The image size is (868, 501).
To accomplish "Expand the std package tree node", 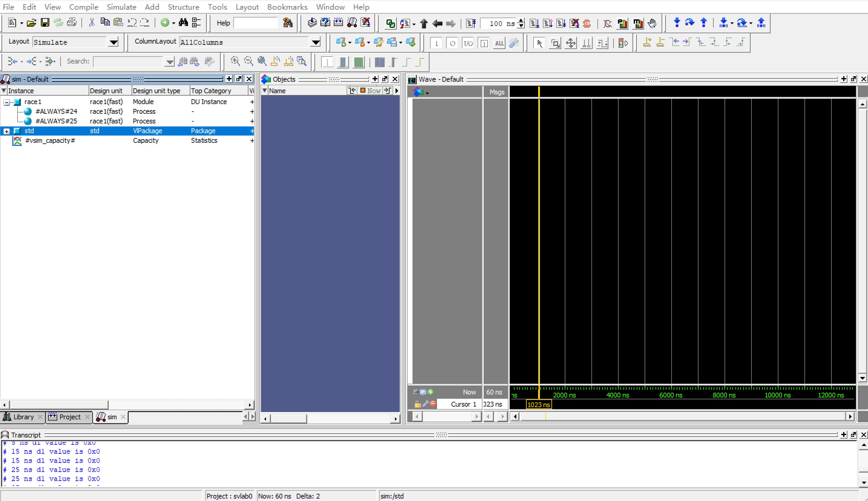I will pyautogui.click(x=7, y=131).
